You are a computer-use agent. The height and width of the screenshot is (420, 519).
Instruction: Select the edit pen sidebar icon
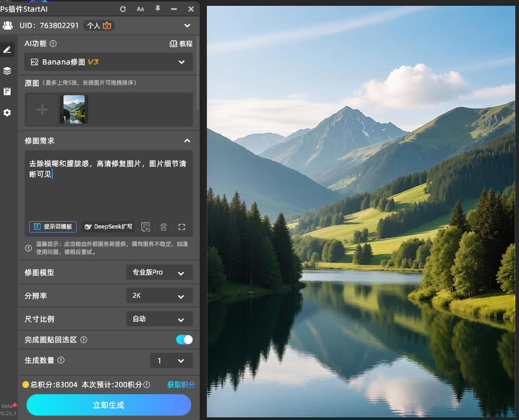point(7,50)
